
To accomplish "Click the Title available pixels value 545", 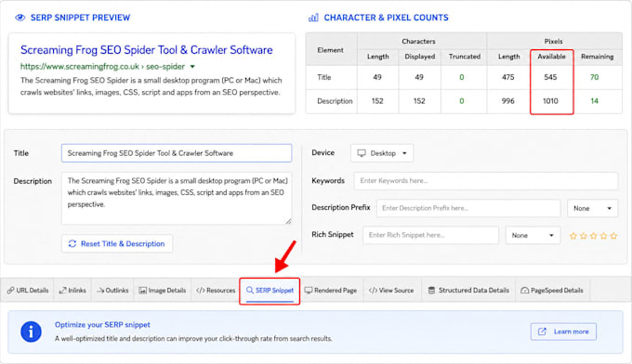I will point(550,77).
